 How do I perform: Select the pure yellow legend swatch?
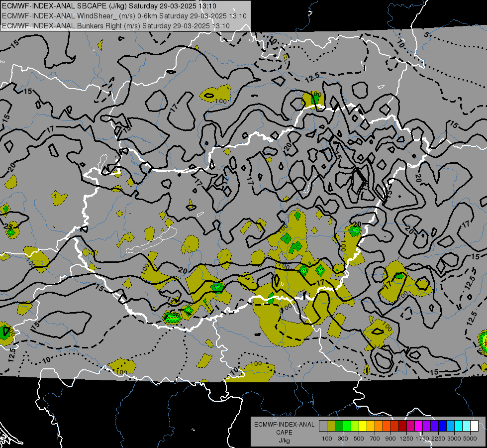tap(363, 426)
